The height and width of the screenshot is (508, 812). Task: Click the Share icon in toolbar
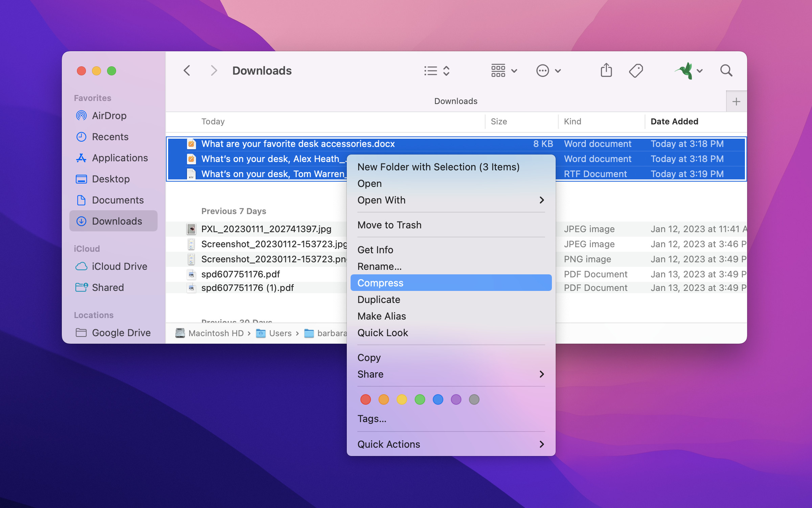tap(606, 70)
